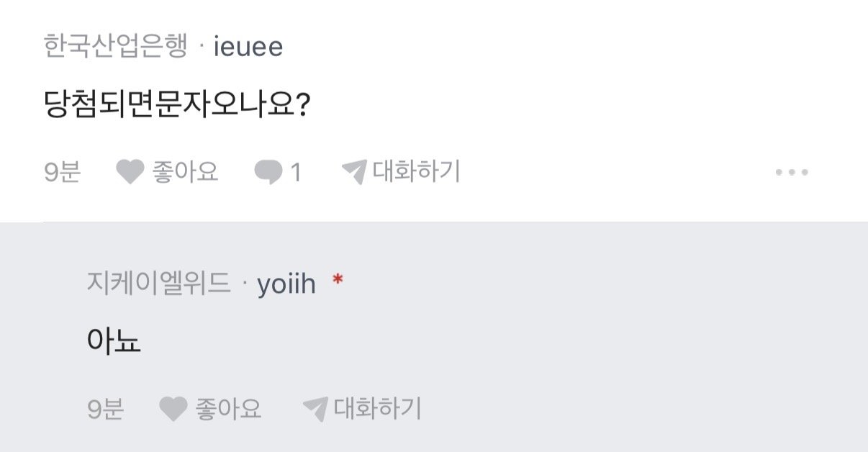Tap the heart icon on yoiih's reply
Viewport: 868px width, 452px height.
[x=173, y=410]
